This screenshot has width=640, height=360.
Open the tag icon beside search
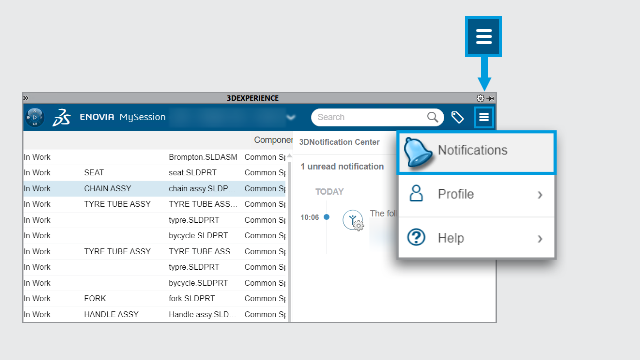pos(457,117)
